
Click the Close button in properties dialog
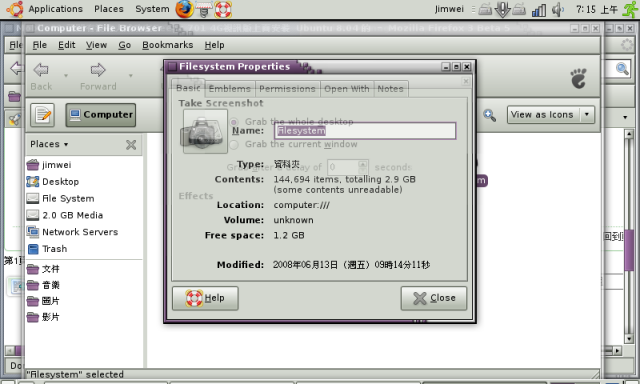pyautogui.click(x=433, y=298)
